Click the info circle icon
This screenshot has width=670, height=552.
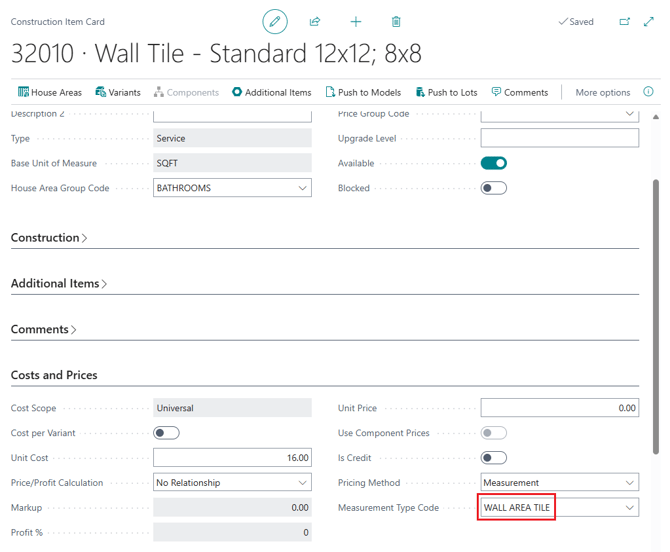[x=648, y=91]
